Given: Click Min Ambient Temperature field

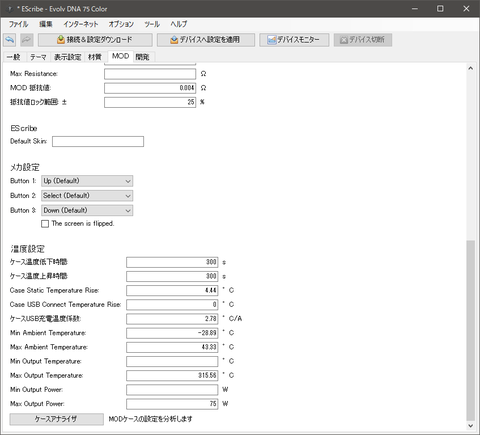Looking at the screenshot, I should click(x=172, y=333).
